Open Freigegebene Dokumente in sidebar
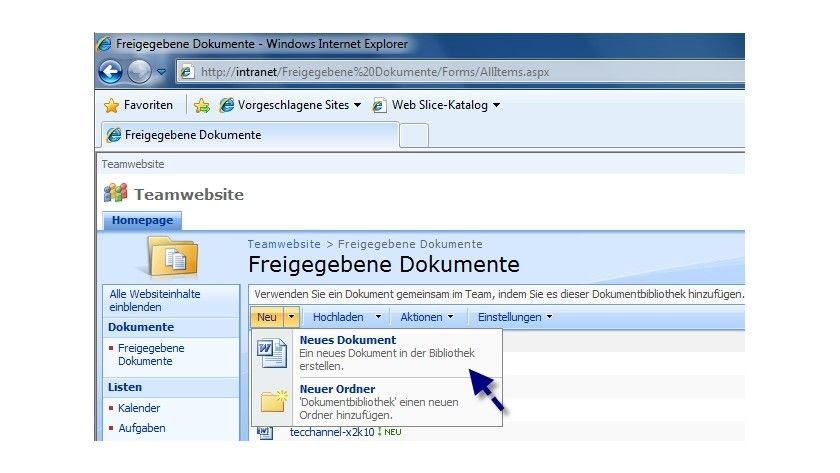The image size is (840, 473). click(x=151, y=355)
